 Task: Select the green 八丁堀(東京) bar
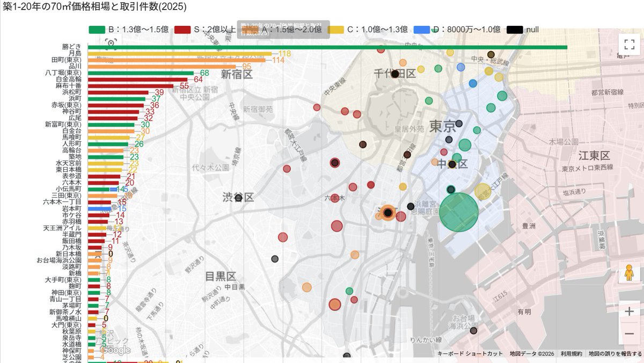click(141, 73)
